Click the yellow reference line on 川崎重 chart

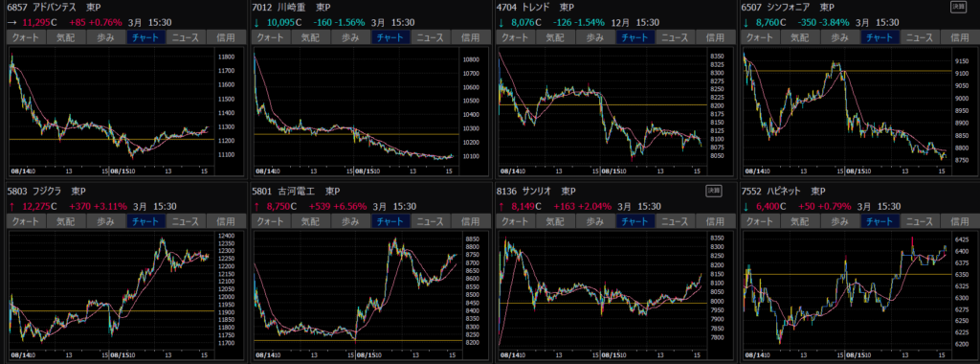356,134
